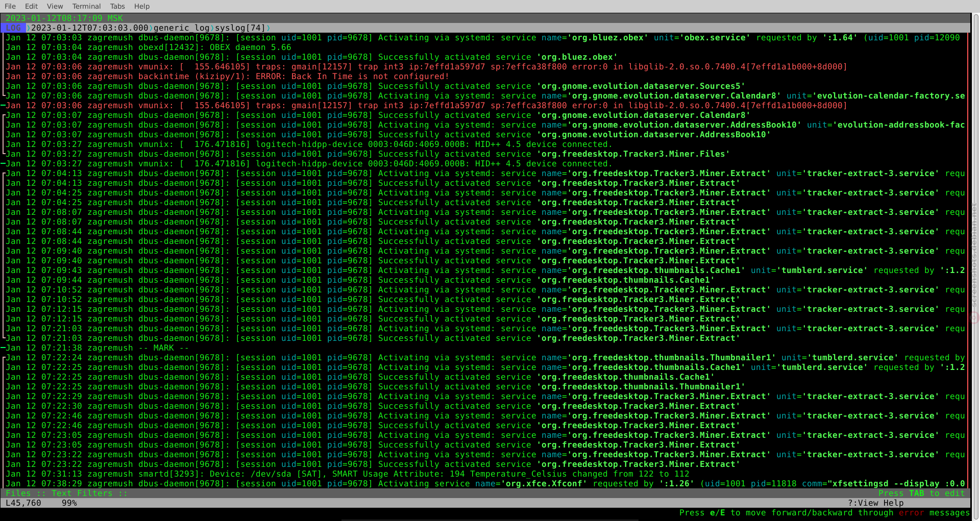Viewport: 980px width, 521px height.
Task: Open the Tabs menu
Action: point(117,6)
